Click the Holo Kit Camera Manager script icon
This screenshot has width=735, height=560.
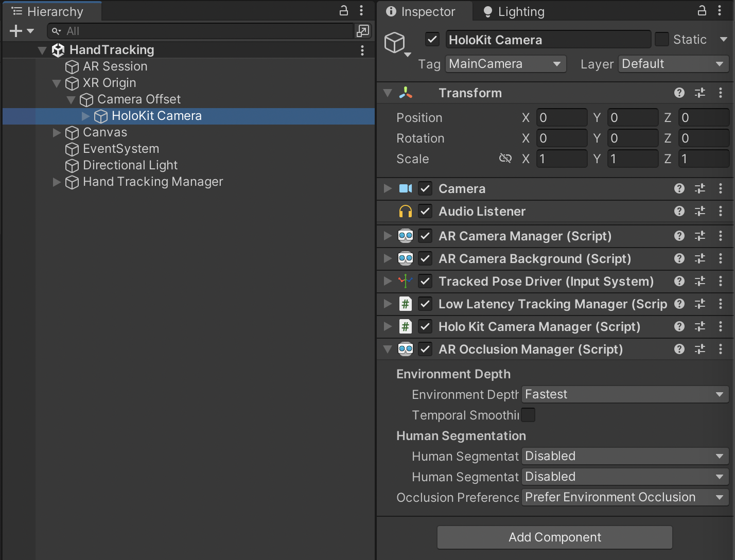point(406,326)
